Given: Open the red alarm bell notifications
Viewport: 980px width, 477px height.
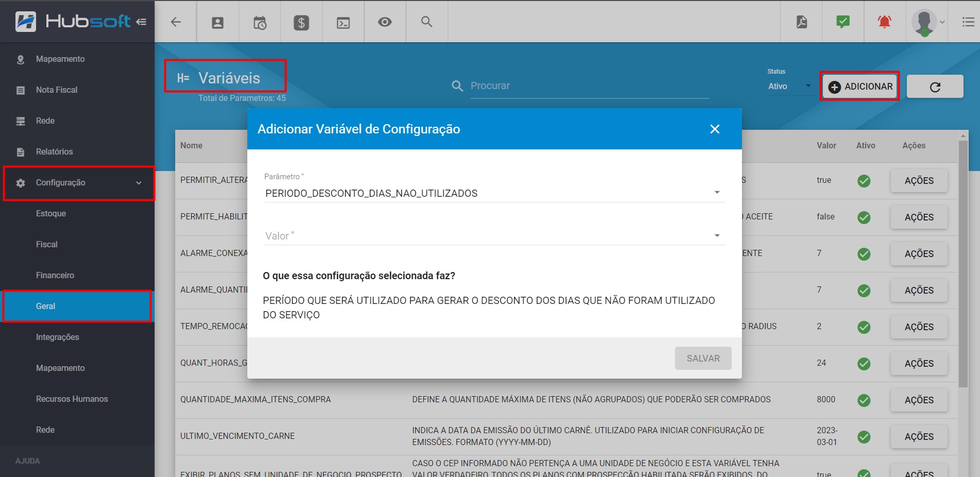Looking at the screenshot, I should 885,22.
